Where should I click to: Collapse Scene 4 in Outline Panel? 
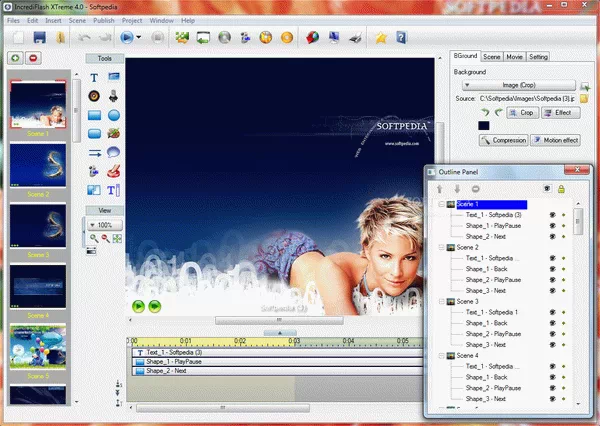(x=441, y=356)
